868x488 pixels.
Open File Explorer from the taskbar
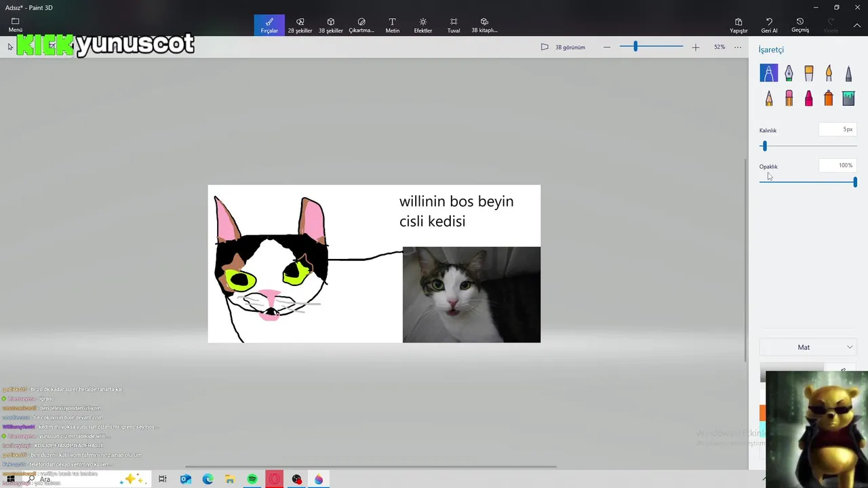(x=230, y=479)
